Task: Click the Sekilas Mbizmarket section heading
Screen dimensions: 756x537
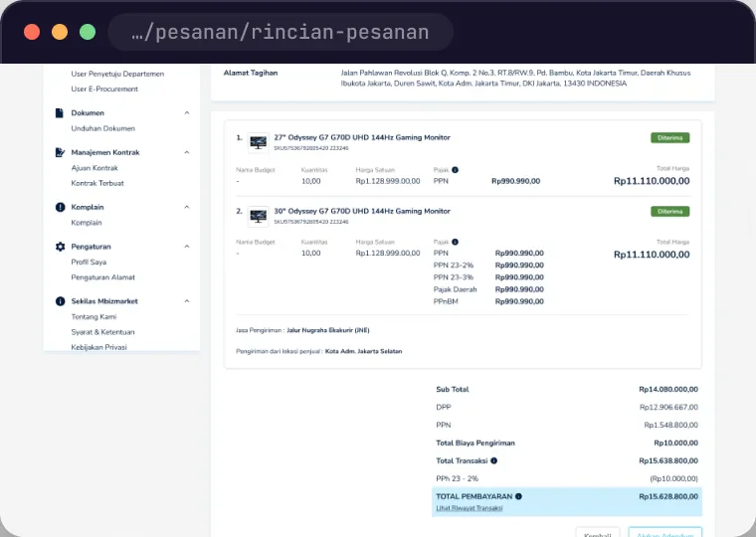Action: [104, 301]
